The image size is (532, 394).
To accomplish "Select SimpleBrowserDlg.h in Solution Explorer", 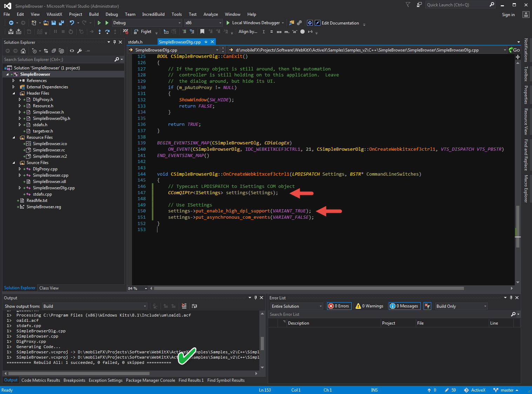I will [51, 118].
